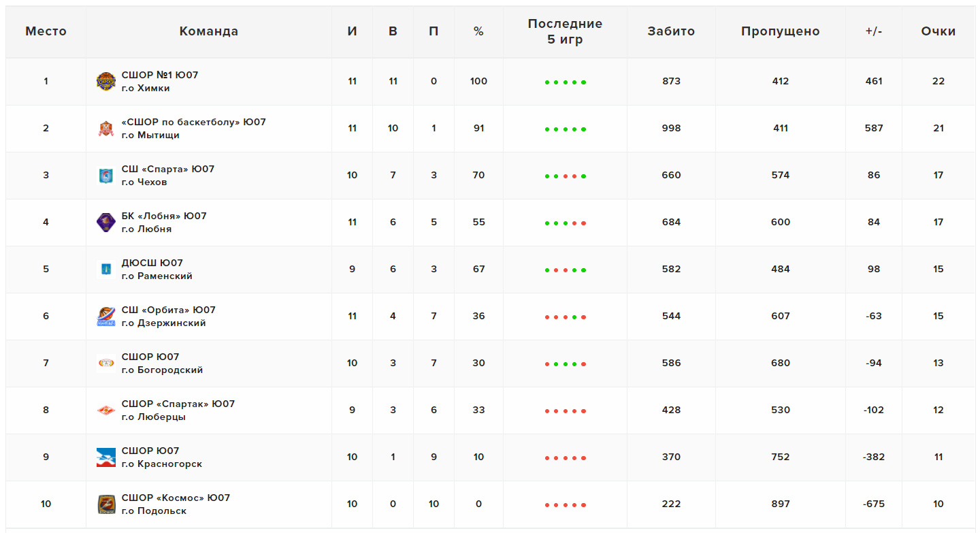Screen dimensions: 980x533
Task: Click the СШОР №1 Химки team logo
Action: [x=106, y=82]
